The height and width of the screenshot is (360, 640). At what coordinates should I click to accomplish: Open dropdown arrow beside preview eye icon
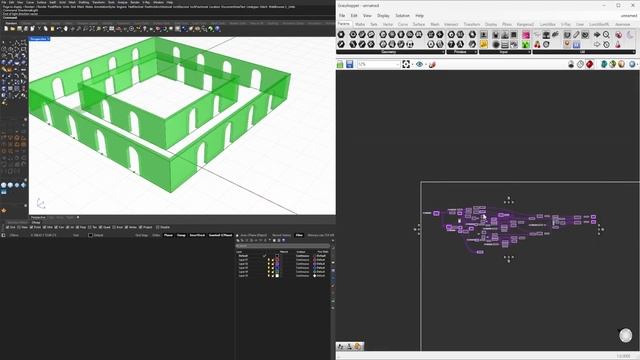425,64
